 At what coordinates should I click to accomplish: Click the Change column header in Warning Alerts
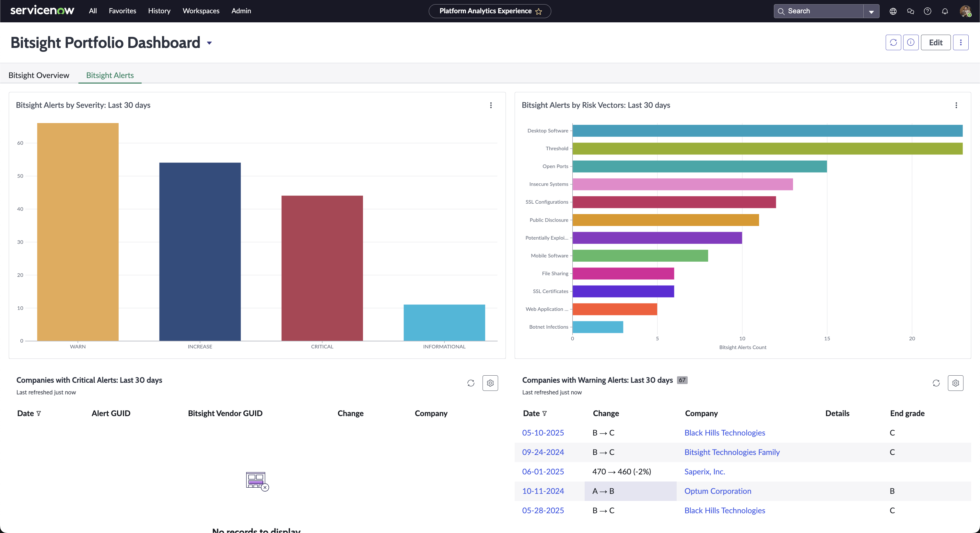[606, 413]
